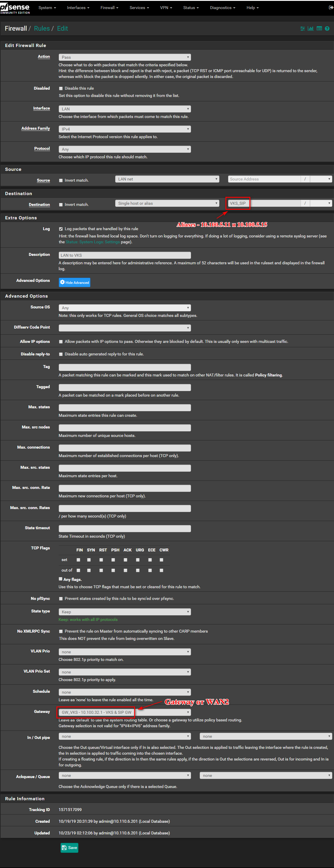Screen dimensions: 334x868
Task: Toggle Disable this rule checkbox
Action: tap(61, 88)
